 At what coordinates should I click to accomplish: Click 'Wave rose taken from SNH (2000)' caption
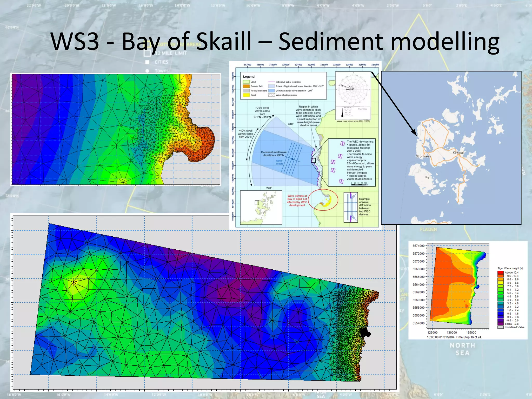point(353,121)
